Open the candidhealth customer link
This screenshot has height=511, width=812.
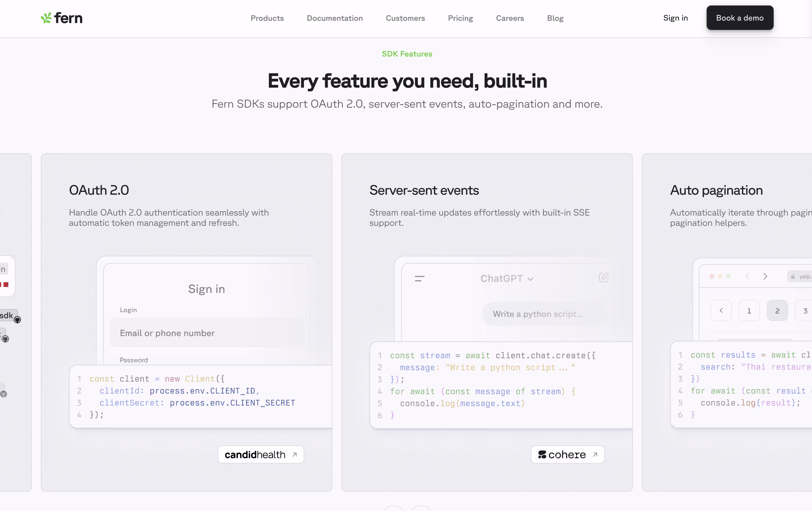(261, 454)
